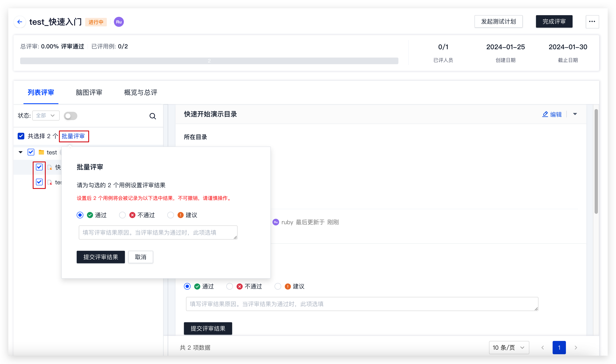Toggle the switch next to 状态 filter
This screenshot has width=616, height=364.
pyautogui.click(x=70, y=116)
